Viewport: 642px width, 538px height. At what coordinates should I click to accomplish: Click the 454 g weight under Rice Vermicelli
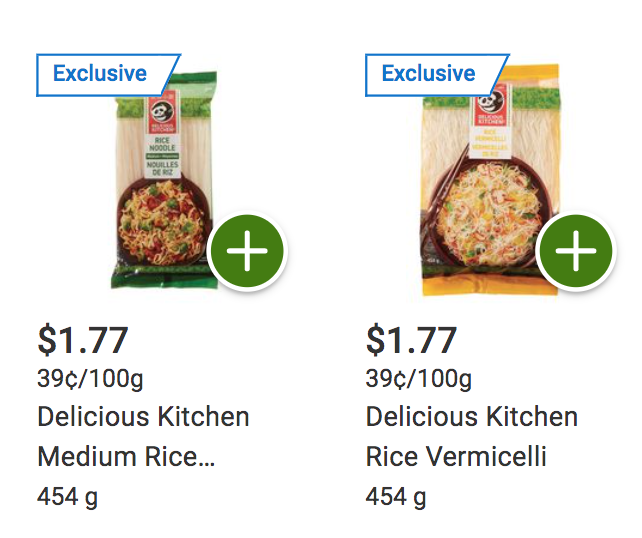click(396, 497)
